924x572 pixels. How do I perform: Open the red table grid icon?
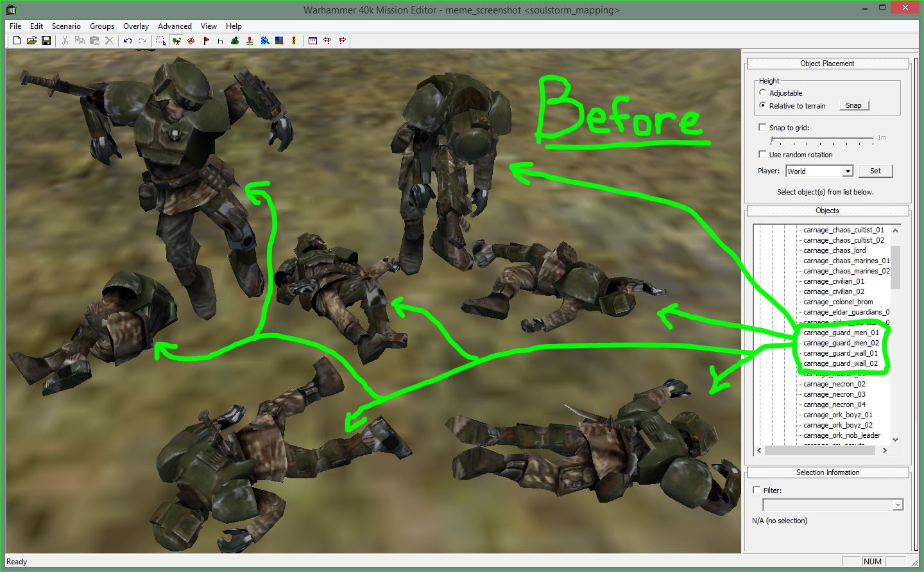coord(312,40)
